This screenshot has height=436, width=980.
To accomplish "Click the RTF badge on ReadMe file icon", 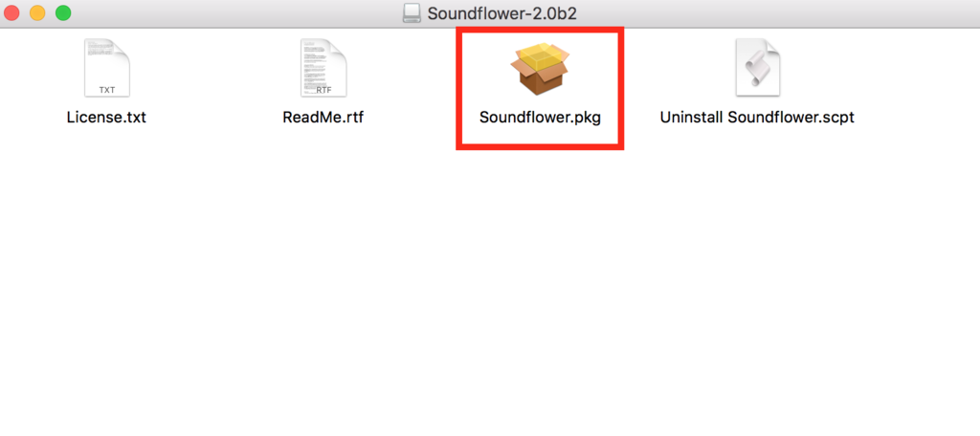I will (323, 90).
